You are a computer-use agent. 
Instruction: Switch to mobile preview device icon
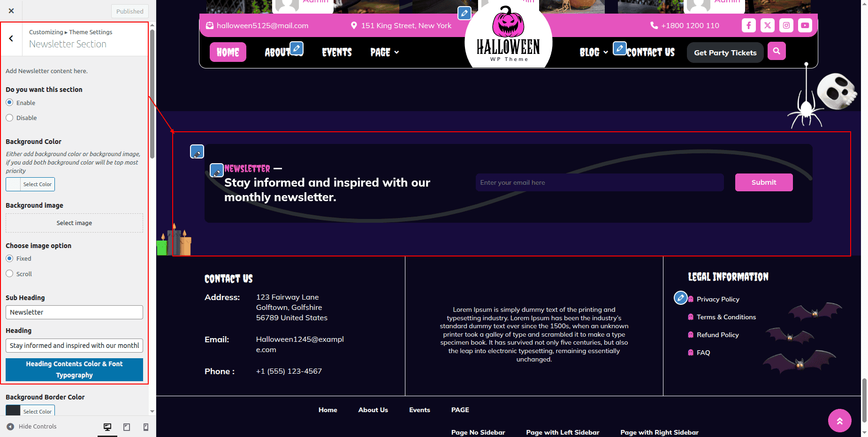pyautogui.click(x=145, y=427)
